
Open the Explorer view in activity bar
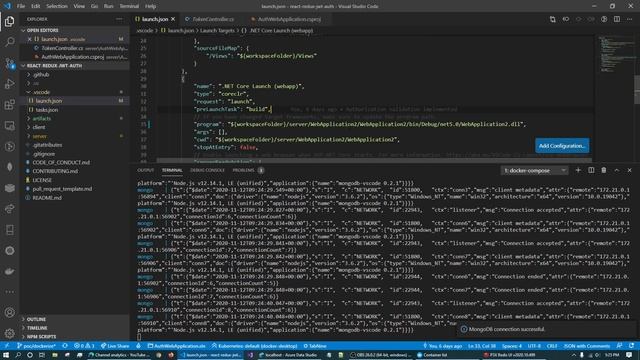[x=9, y=21]
